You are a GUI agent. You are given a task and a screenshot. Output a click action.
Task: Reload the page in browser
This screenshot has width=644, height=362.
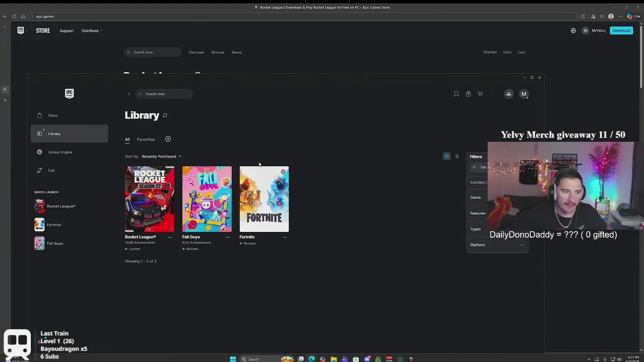(14, 16)
